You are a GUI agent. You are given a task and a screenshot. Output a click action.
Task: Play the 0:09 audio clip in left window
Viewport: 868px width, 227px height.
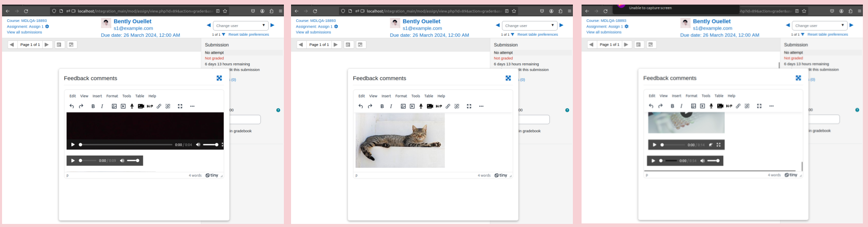pyautogui.click(x=73, y=161)
